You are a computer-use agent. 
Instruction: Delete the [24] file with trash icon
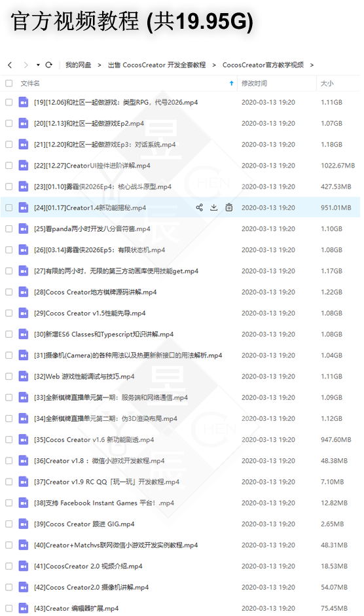point(228,208)
